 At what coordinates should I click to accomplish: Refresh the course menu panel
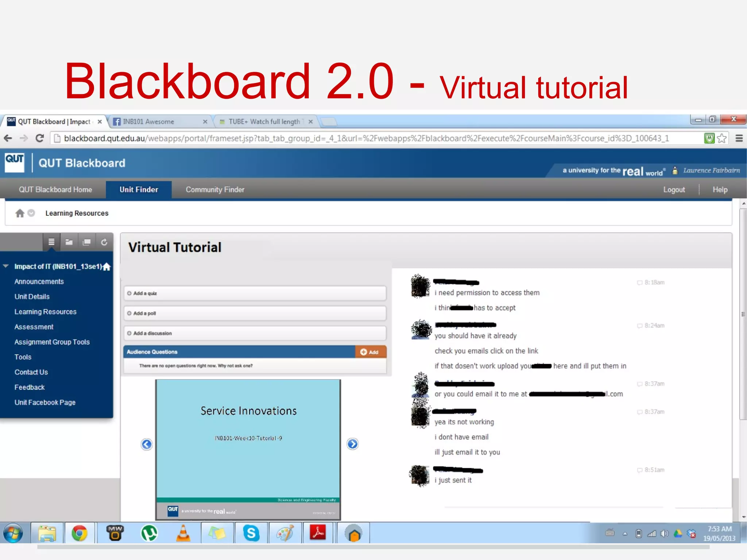(104, 242)
